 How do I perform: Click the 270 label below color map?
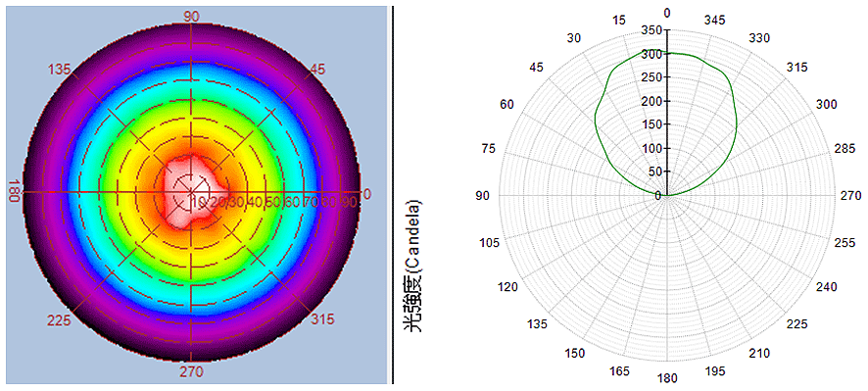click(192, 371)
